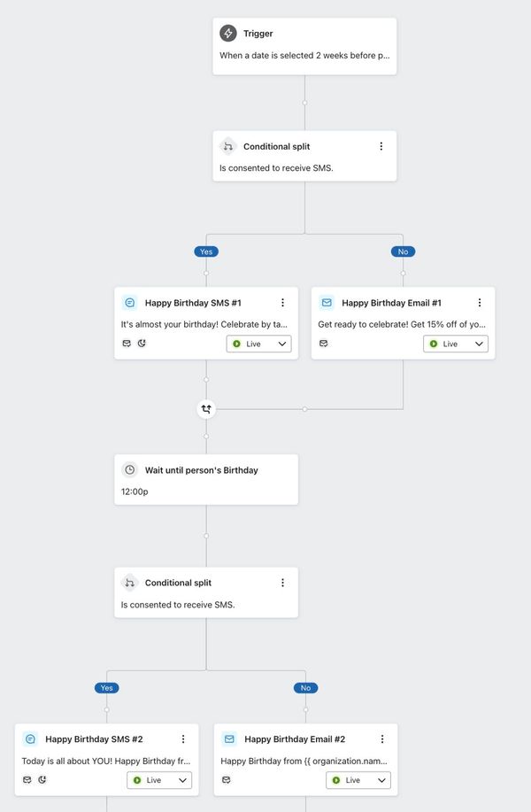
Task: Click the No branch label on the second split
Action: pyautogui.click(x=305, y=688)
